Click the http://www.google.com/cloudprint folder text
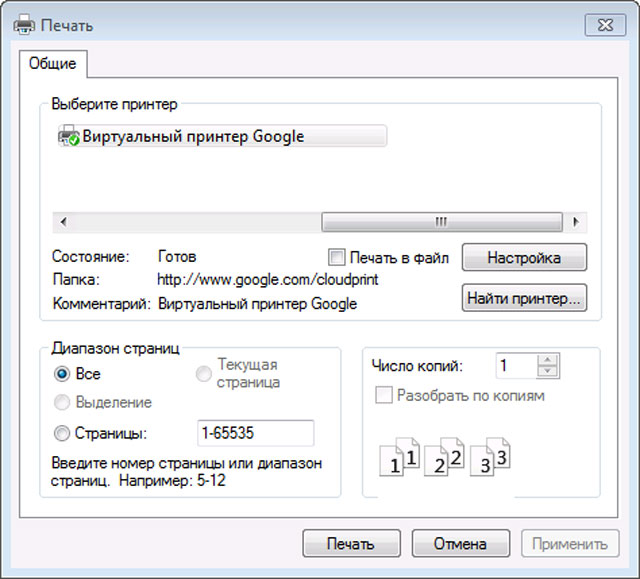The width and height of the screenshot is (640, 579). (x=268, y=280)
